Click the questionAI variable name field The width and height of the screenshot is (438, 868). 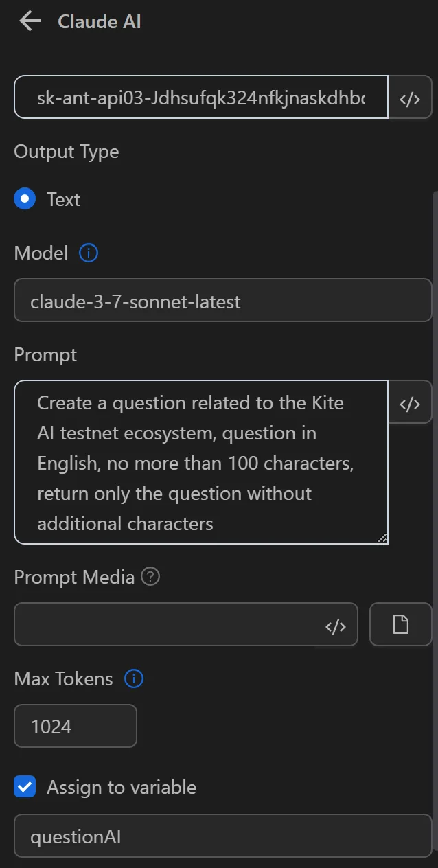(x=222, y=837)
